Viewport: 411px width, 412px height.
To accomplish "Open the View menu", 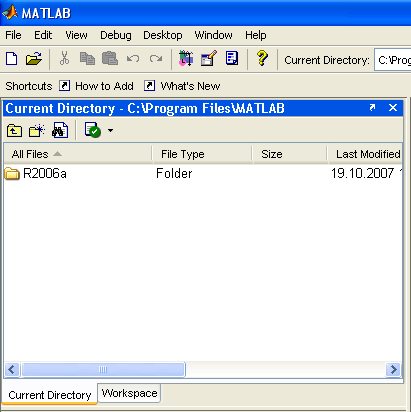I will coord(76,35).
